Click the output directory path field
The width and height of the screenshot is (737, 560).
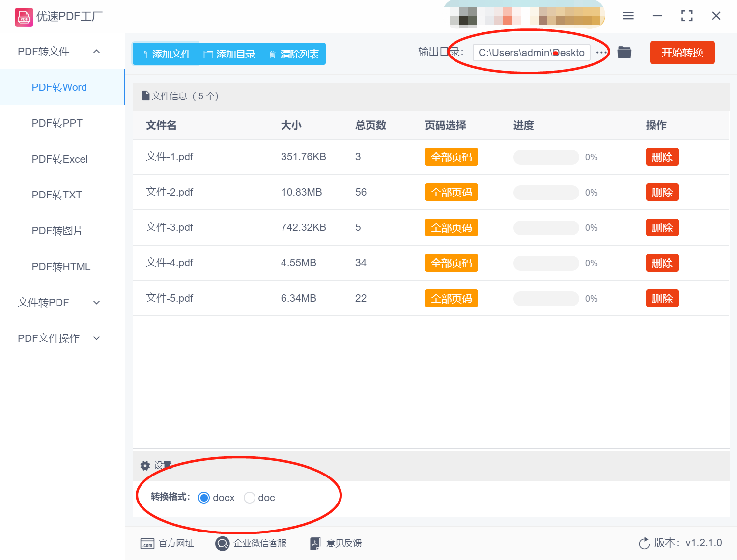pos(532,53)
